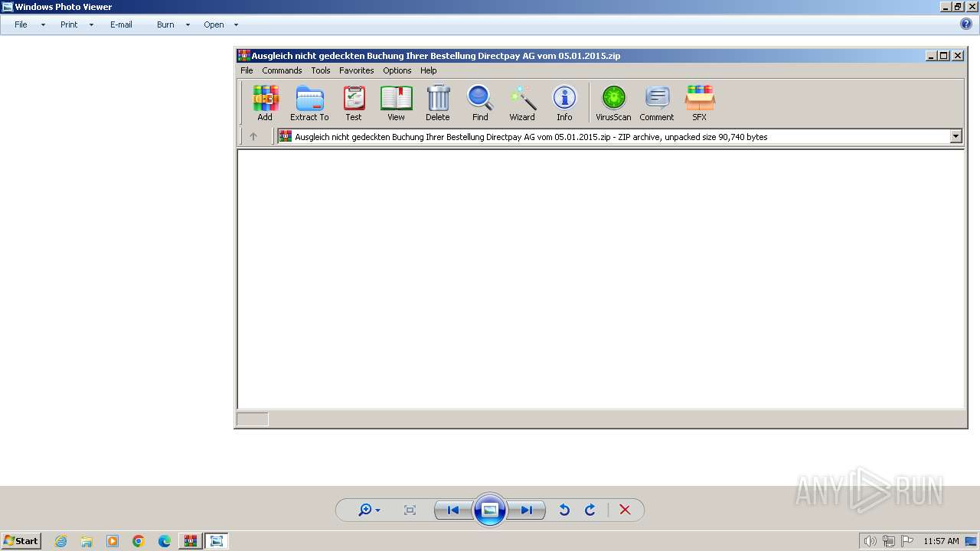Click E-mail in Photo Viewer toolbar
The width and height of the screenshot is (980, 551).
point(121,24)
